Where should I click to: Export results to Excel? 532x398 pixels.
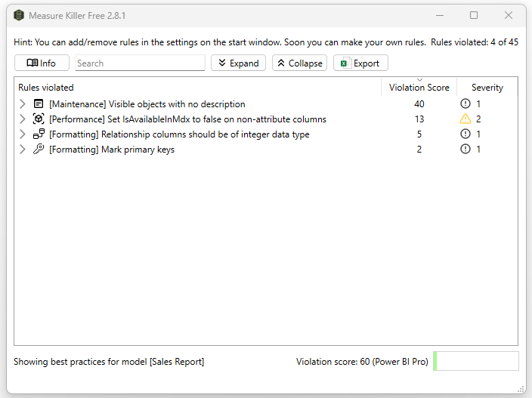(x=360, y=63)
